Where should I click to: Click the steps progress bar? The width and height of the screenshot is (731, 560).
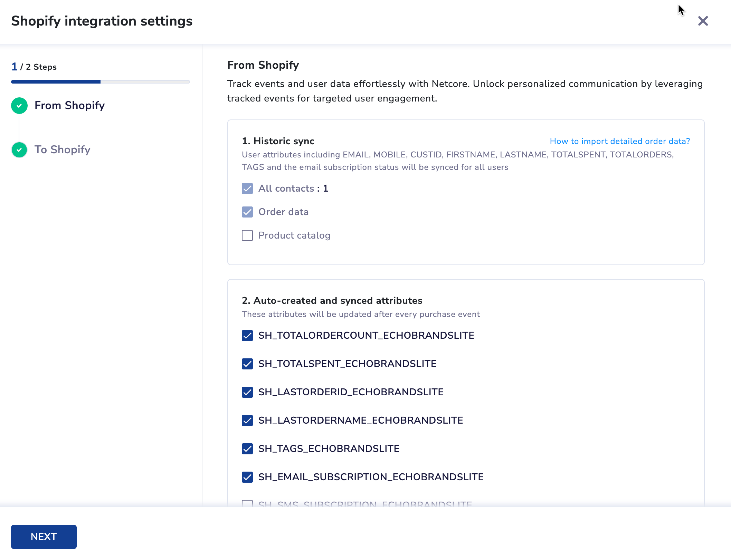coord(100,82)
